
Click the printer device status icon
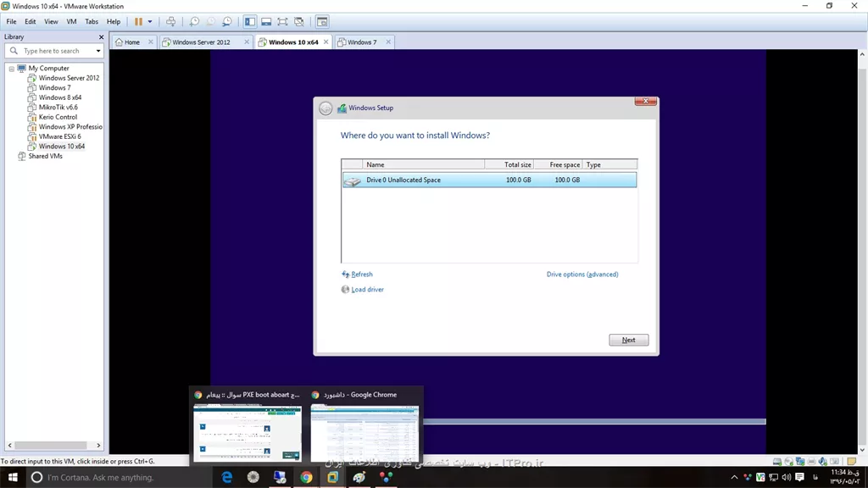click(x=811, y=462)
